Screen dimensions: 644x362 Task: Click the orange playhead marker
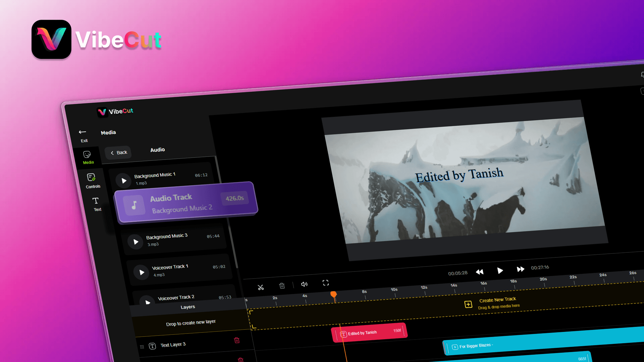click(333, 295)
